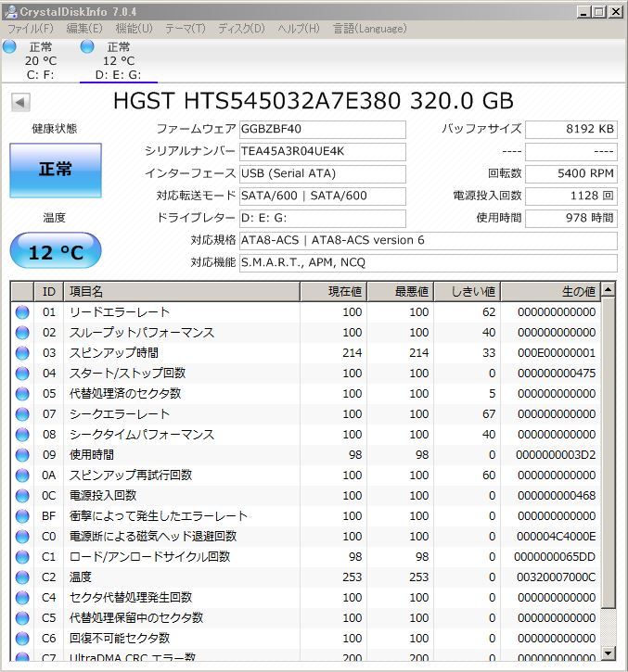
Task: Click the scrollbar up arrow in attribute list
Action: tap(609, 290)
